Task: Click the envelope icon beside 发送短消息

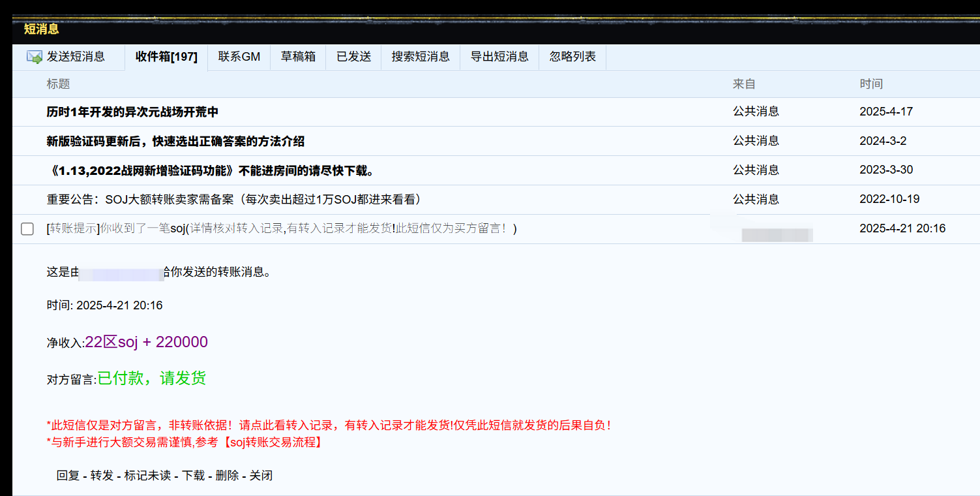Action: (35, 57)
